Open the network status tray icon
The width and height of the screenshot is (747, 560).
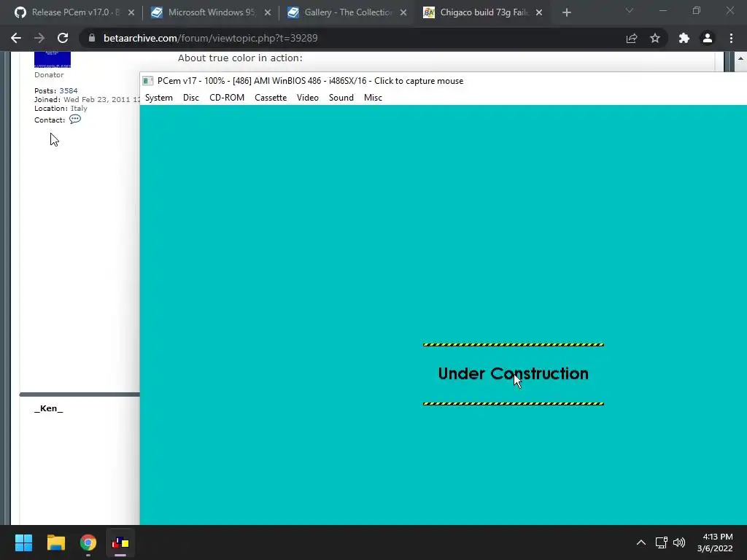click(661, 542)
